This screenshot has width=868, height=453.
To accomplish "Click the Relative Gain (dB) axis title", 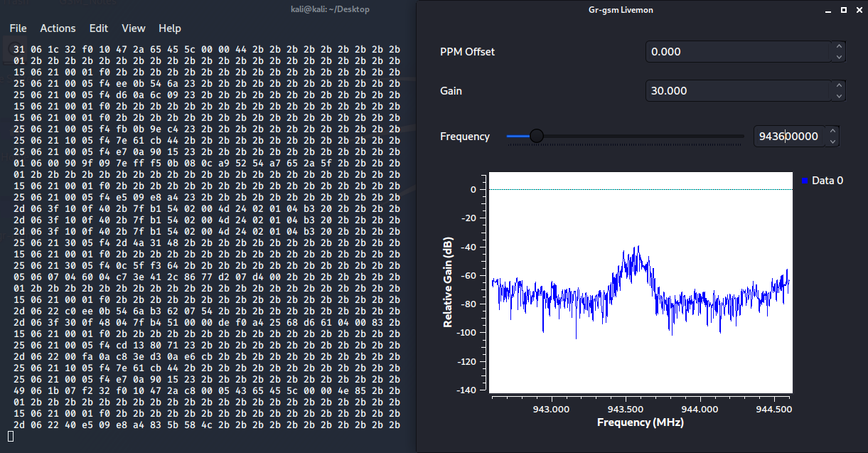I will (448, 282).
